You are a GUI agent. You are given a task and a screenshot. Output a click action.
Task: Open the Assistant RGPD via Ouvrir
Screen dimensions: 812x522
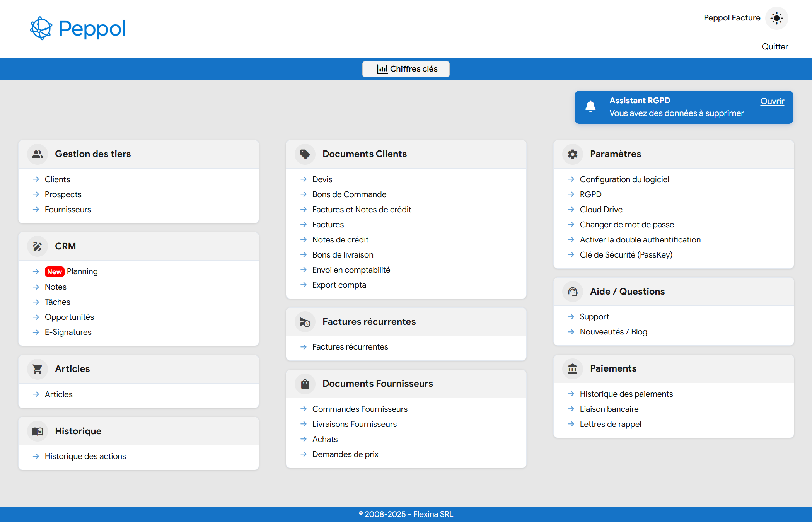coord(772,101)
